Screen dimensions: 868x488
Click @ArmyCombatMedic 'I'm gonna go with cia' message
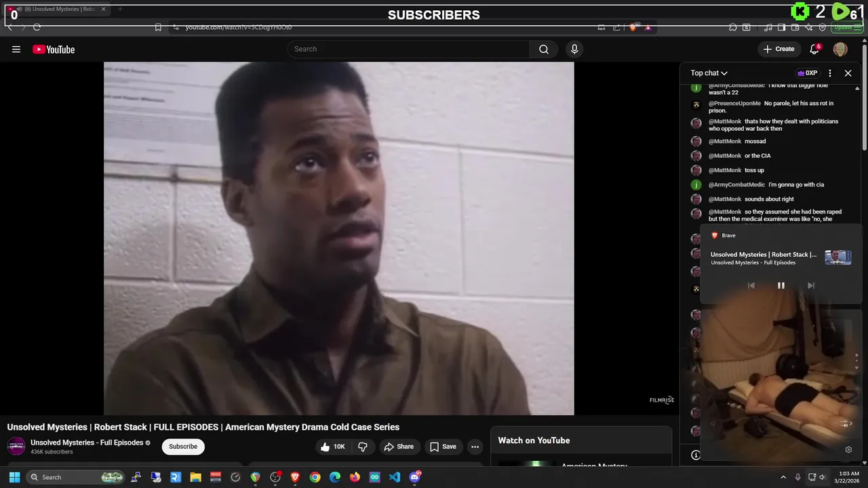(x=796, y=184)
